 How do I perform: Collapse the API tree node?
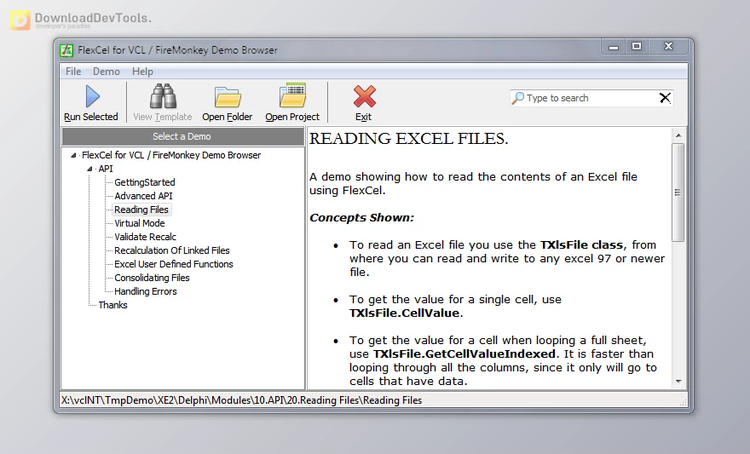pyautogui.click(x=89, y=169)
